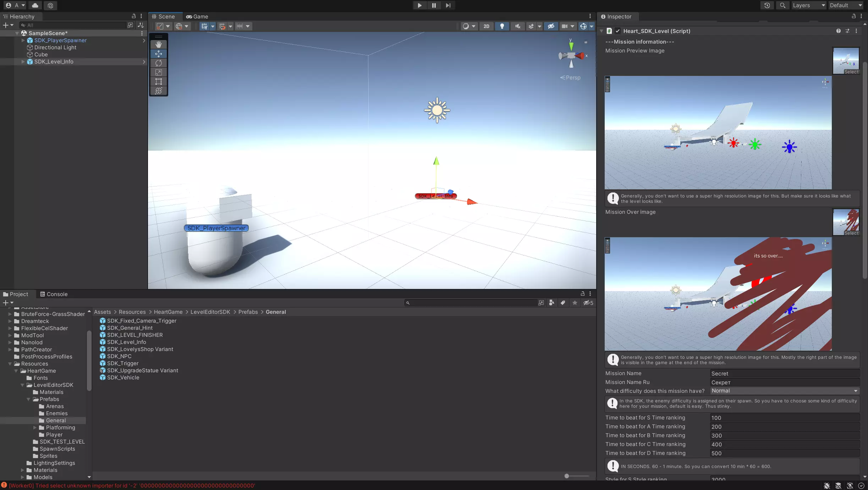Open the Undo History icon
The image size is (868, 490).
point(767,5)
